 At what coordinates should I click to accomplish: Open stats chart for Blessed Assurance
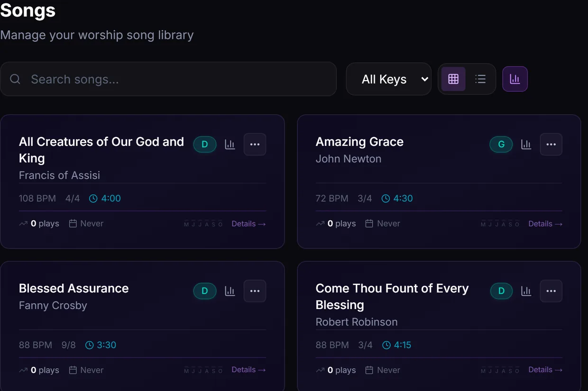point(230,291)
